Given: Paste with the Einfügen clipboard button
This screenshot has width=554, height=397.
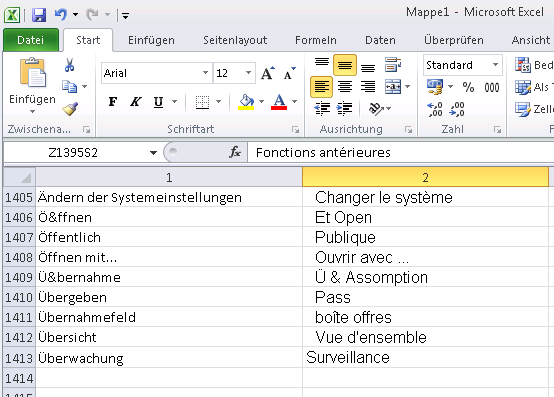Looking at the screenshot, I should coord(33,73).
